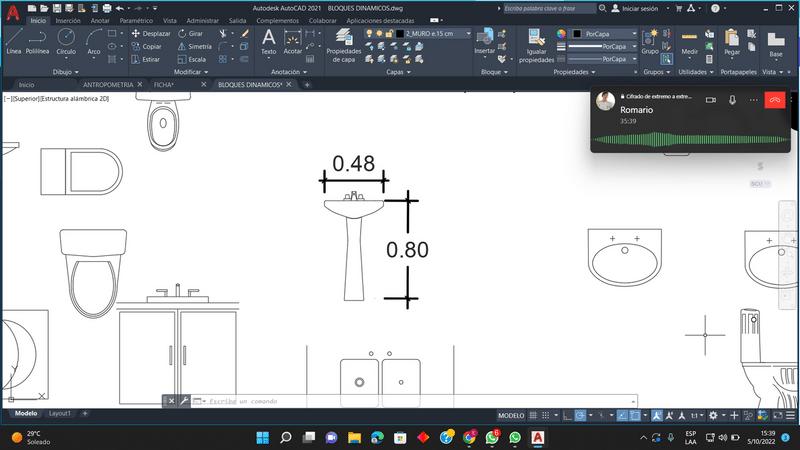Click the Undo arrow in quick access toolbar
Image resolution: width=800 pixels, height=450 pixels.
click(x=120, y=8)
